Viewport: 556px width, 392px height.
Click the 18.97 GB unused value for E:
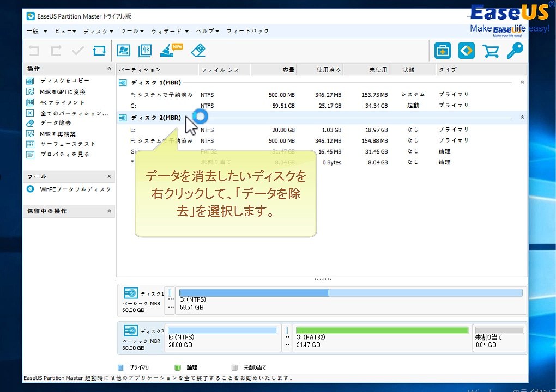pyautogui.click(x=376, y=130)
